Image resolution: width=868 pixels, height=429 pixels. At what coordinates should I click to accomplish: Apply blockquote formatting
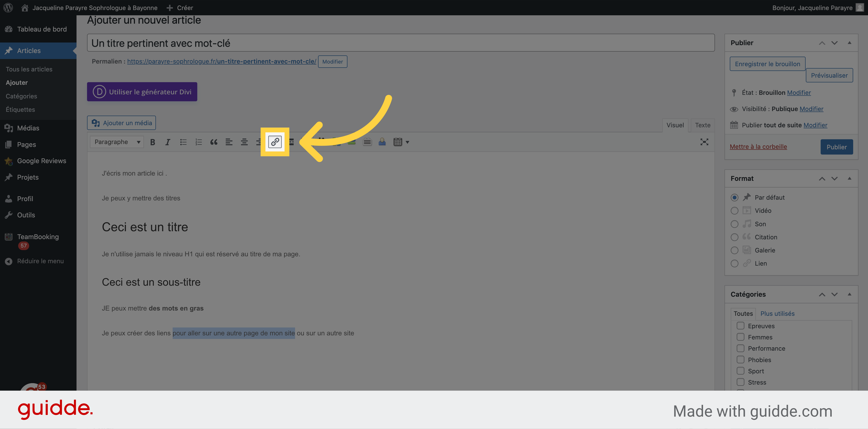click(x=214, y=142)
